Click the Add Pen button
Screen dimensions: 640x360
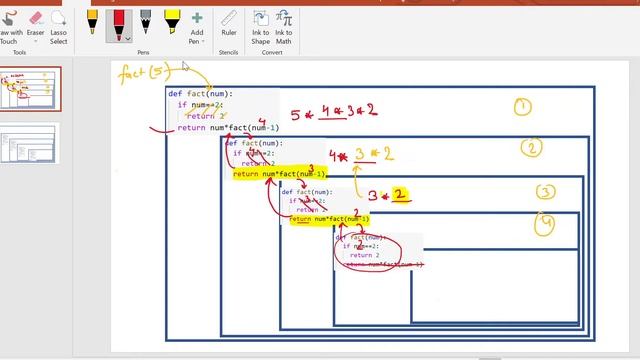(197, 28)
